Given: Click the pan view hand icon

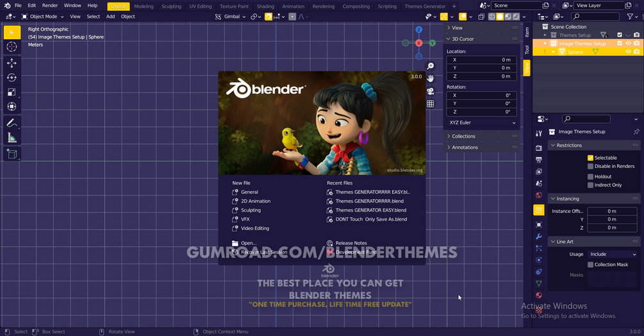Looking at the screenshot, I should 431,78.
